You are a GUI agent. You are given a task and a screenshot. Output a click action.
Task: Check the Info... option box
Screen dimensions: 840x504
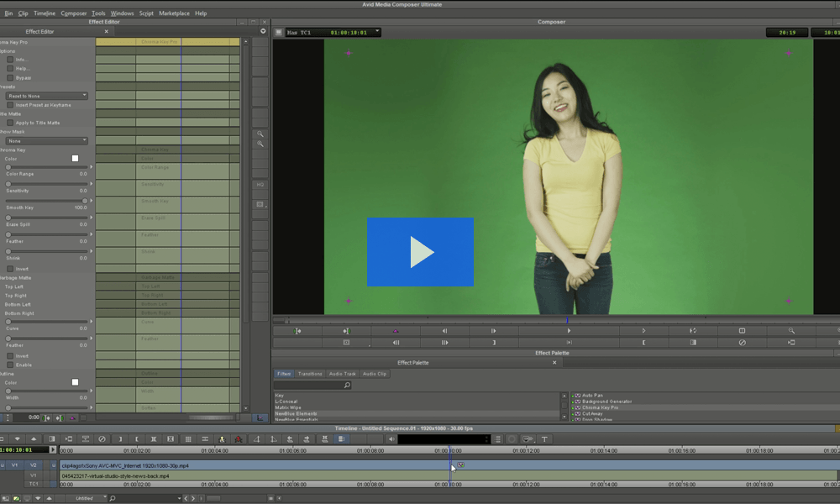(10, 60)
